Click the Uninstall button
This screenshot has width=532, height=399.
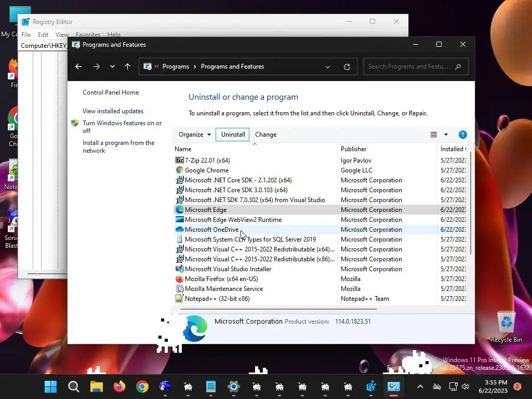[x=233, y=135]
